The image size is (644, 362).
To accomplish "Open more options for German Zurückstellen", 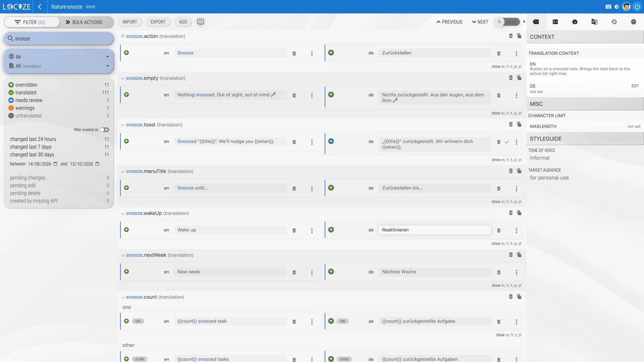I will [516, 53].
